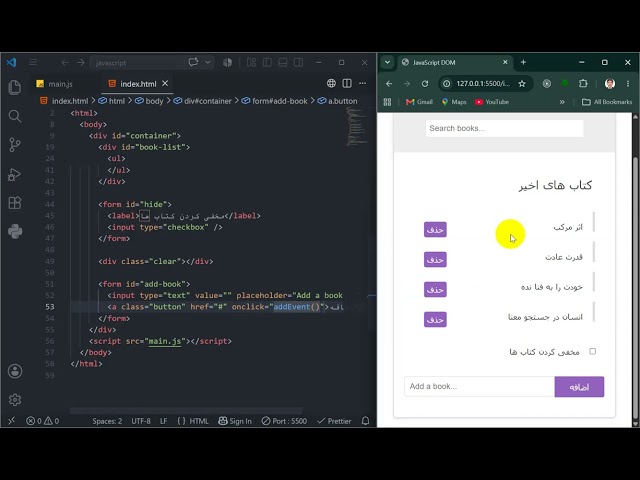The width and height of the screenshot is (640, 480).
Task: Click the Search books field
Action: click(504, 128)
